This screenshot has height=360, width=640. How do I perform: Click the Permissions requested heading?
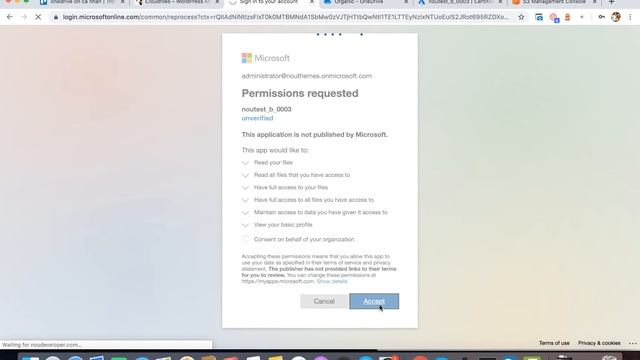coord(300,93)
